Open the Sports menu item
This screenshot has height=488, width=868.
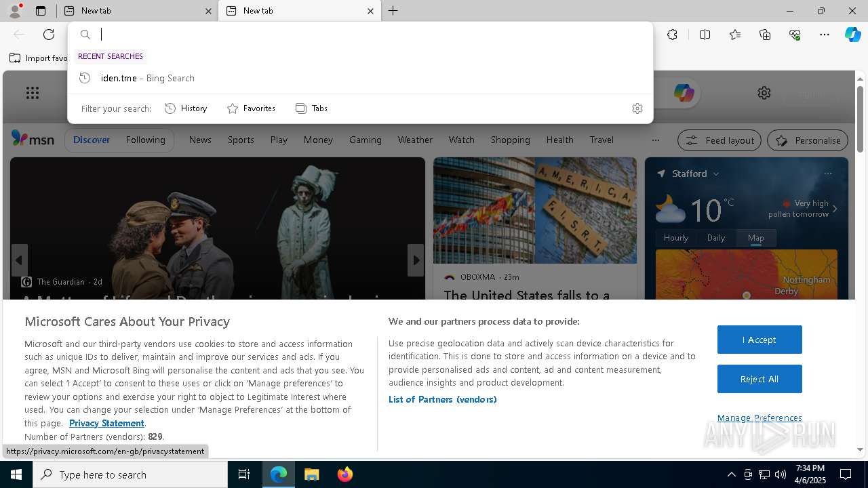click(241, 140)
